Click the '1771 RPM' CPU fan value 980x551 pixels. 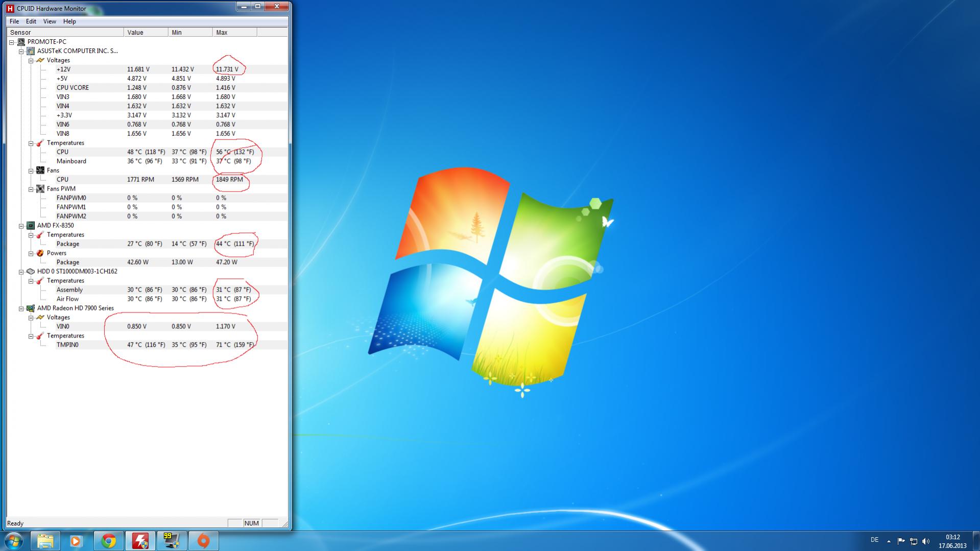[x=140, y=180]
